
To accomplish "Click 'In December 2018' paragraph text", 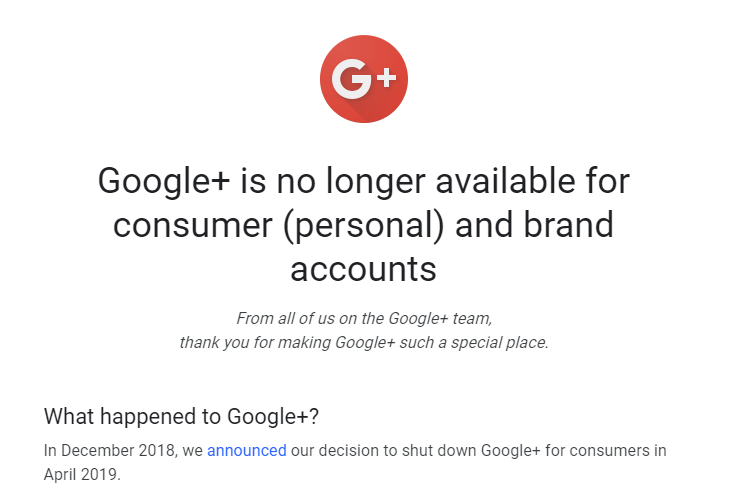I will [111, 450].
